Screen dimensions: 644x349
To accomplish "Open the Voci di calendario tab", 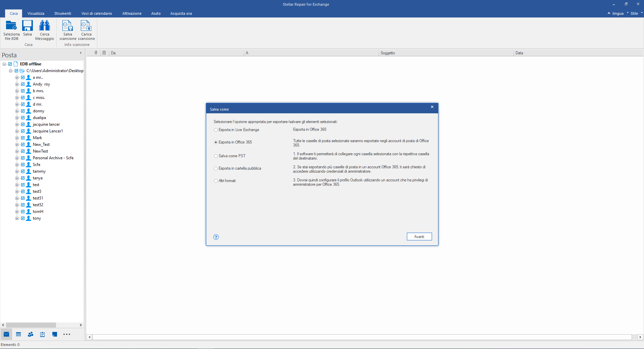I will click(x=97, y=13).
